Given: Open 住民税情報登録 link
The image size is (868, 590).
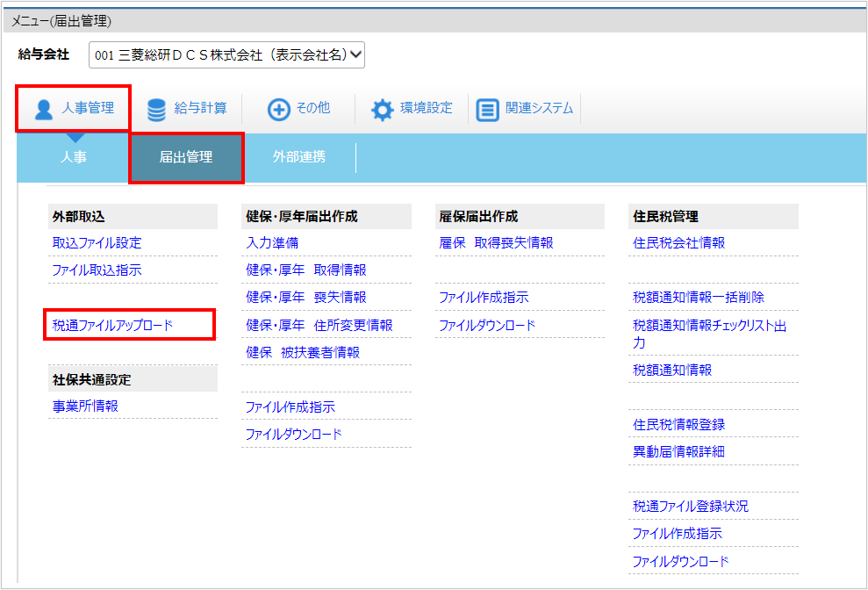Looking at the screenshot, I should pos(679,424).
